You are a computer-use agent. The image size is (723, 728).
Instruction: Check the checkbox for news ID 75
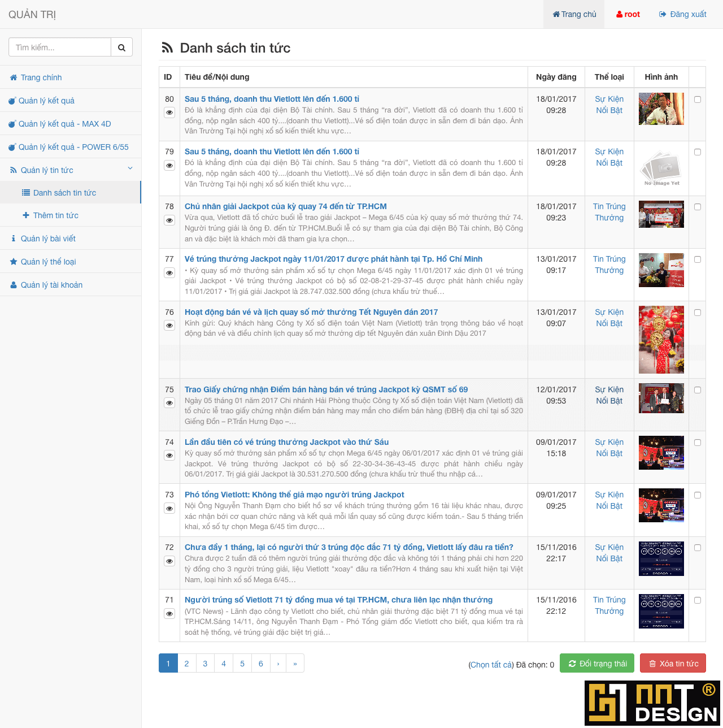tap(698, 390)
